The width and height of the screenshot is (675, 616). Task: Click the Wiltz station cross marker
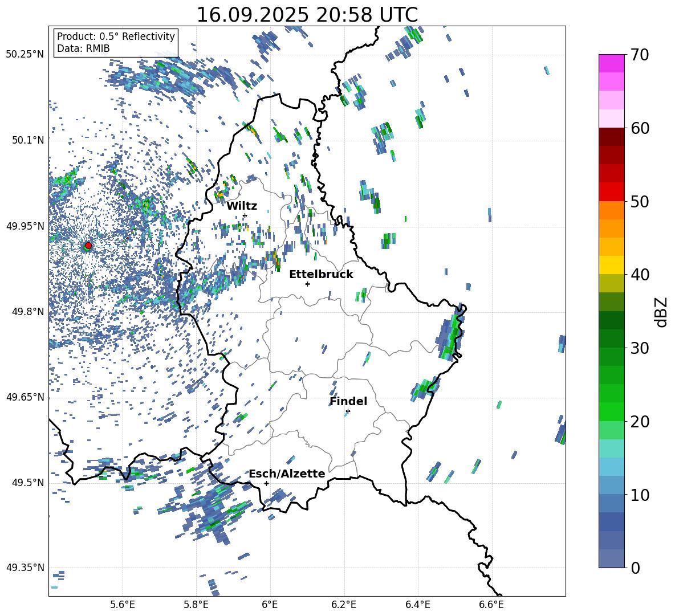click(x=245, y=215)
